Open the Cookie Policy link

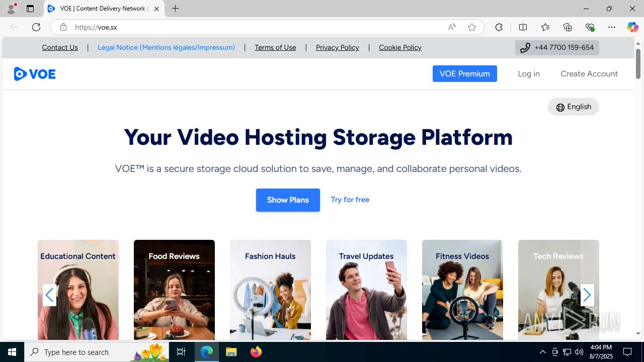tap(400, 47)
